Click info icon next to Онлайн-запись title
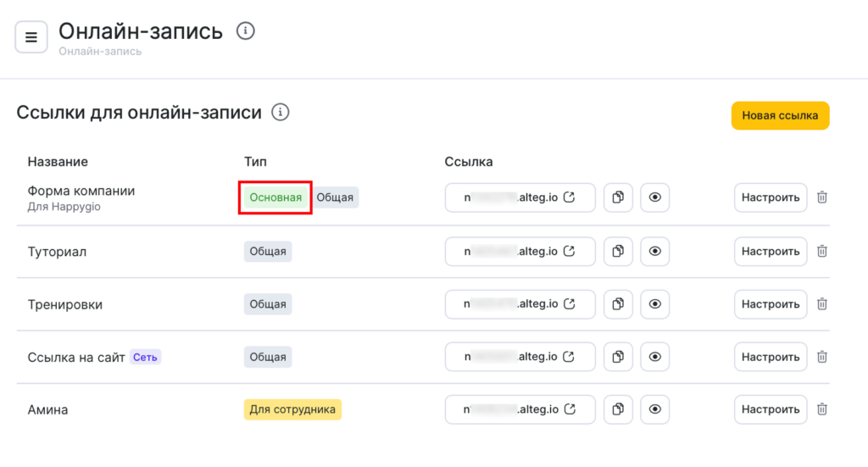The width and height of the screenshot is (868, 467). (x=246, y=31)
